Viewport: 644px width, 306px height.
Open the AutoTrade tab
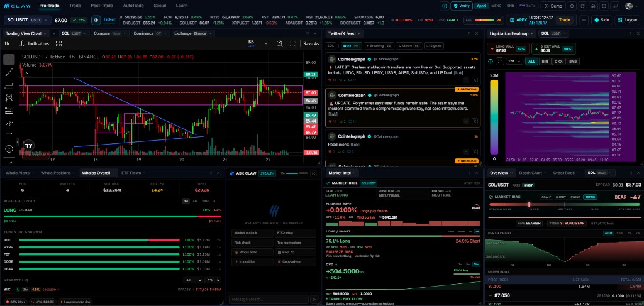click(x=133, y=6)
